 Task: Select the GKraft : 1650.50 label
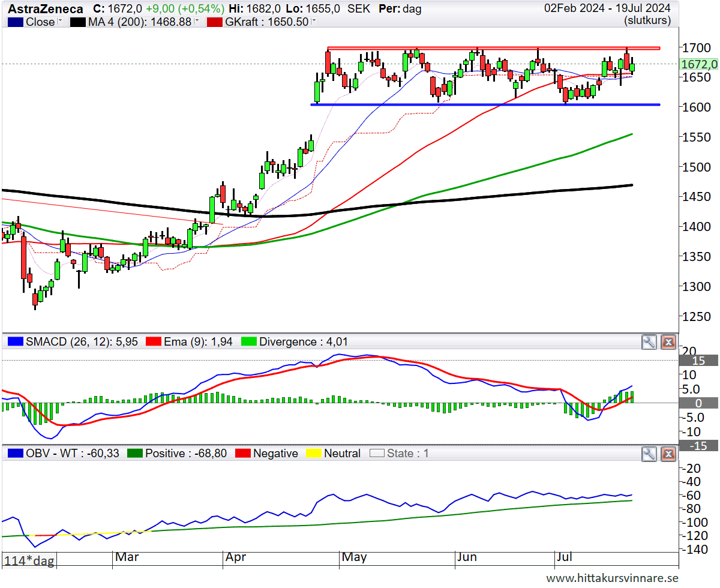[x=267, y=22]
